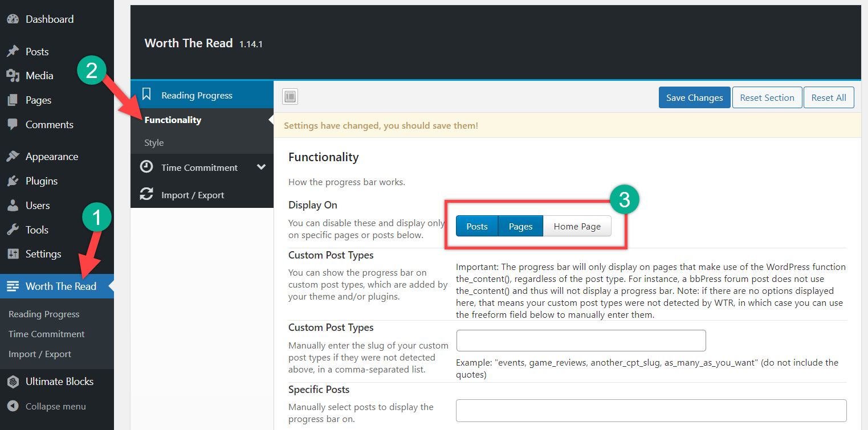Click Reset All to clear settings
Screen dimensions: 868x430
pos(829,97)
